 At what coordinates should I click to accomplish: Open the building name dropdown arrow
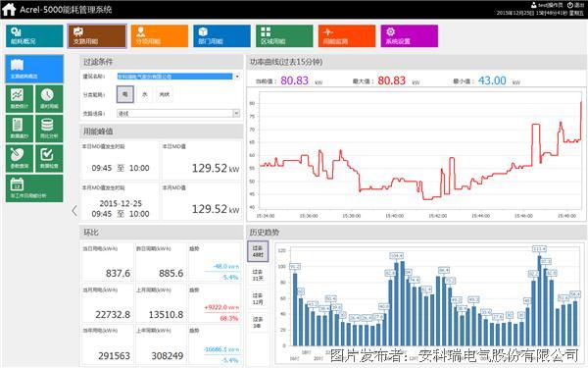pyautogui.click(x=237, y=77)
